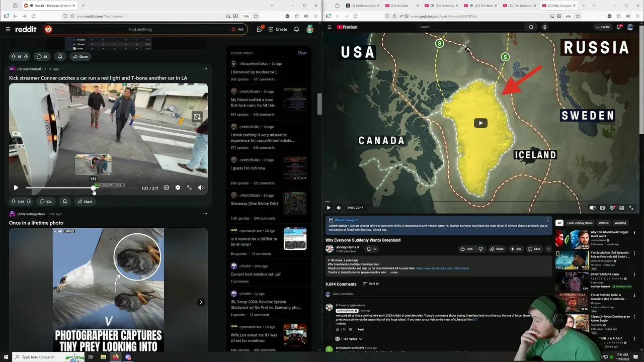Open Sort by for comments
This screenshot has width=644, height=362.
point(371,284)
